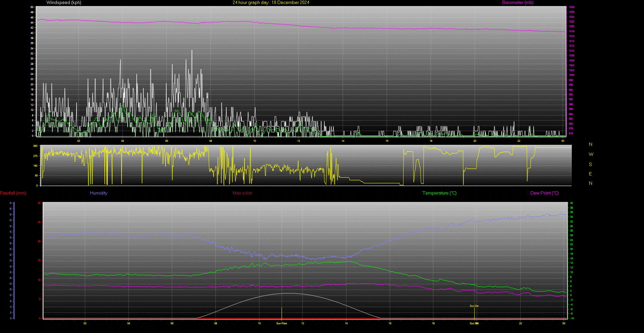
Task: Click the '12' hour label under the windspeed graph
Action: point(298,141)
